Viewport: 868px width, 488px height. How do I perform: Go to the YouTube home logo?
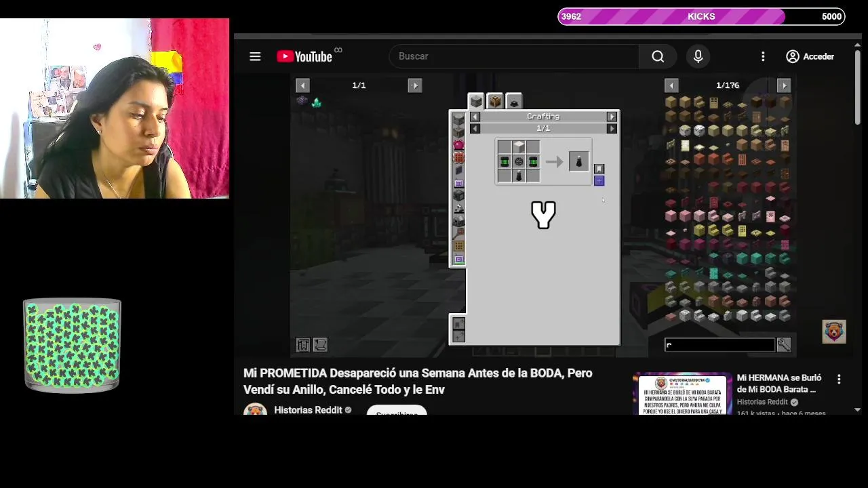click(x=304, y=56)
